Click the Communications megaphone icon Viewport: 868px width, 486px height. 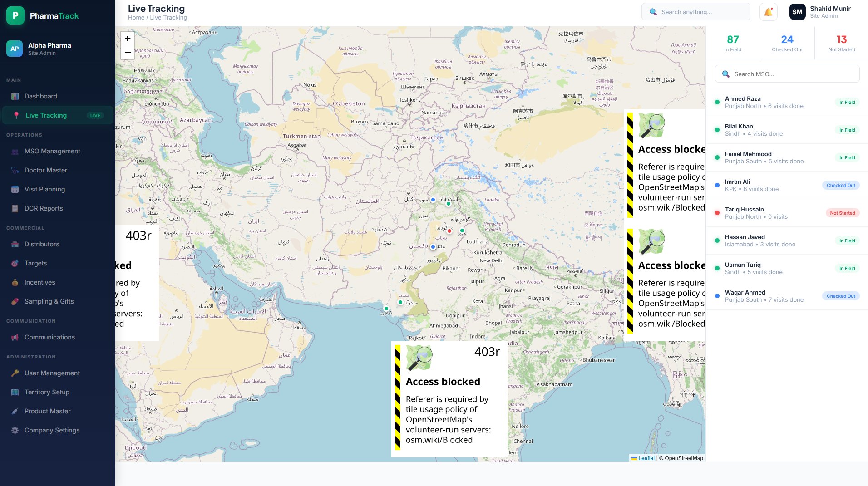tap(15, 337)
